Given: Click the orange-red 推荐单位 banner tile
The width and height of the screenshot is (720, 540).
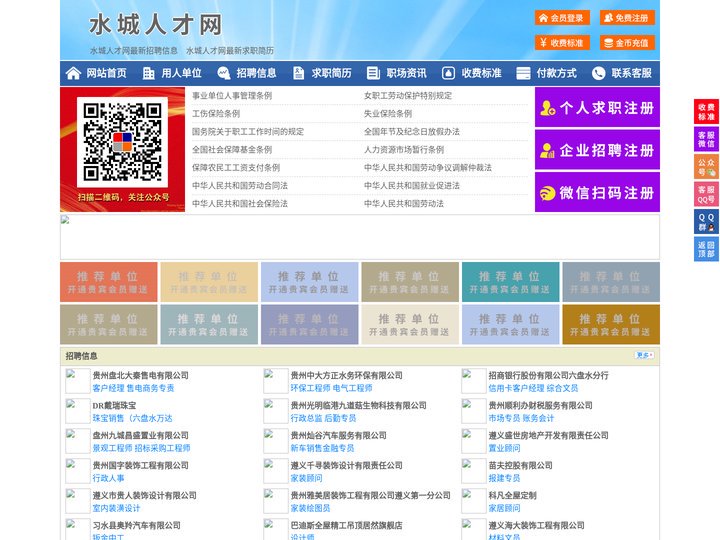Looking at the screenshot, I should [x=109, y=282].
